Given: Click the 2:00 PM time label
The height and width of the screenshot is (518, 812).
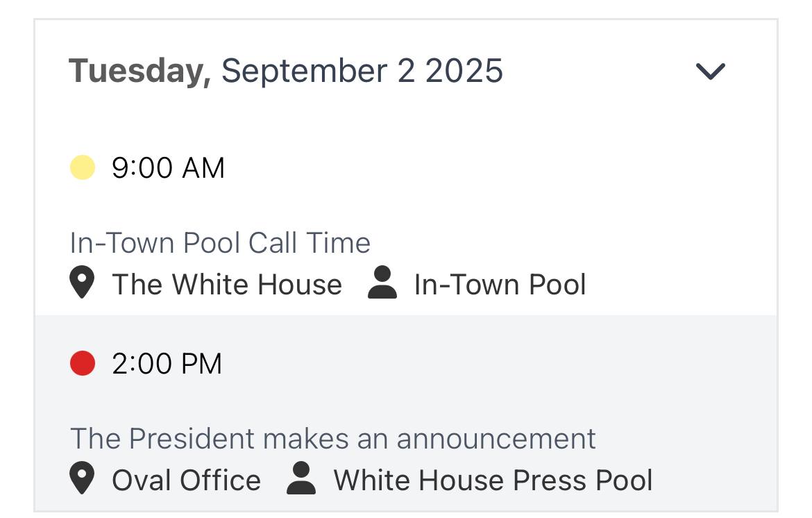Looking at the screenshot, I should tap(167, 364).
